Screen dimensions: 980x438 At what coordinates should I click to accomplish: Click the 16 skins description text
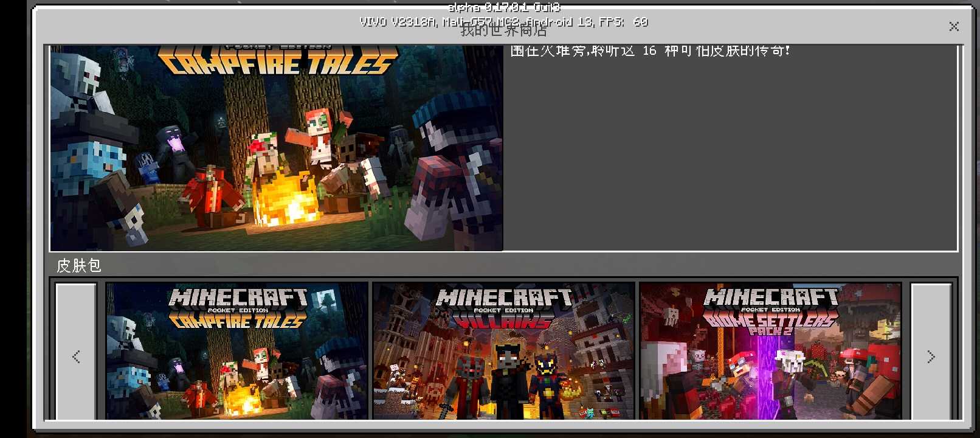(650, 51)
